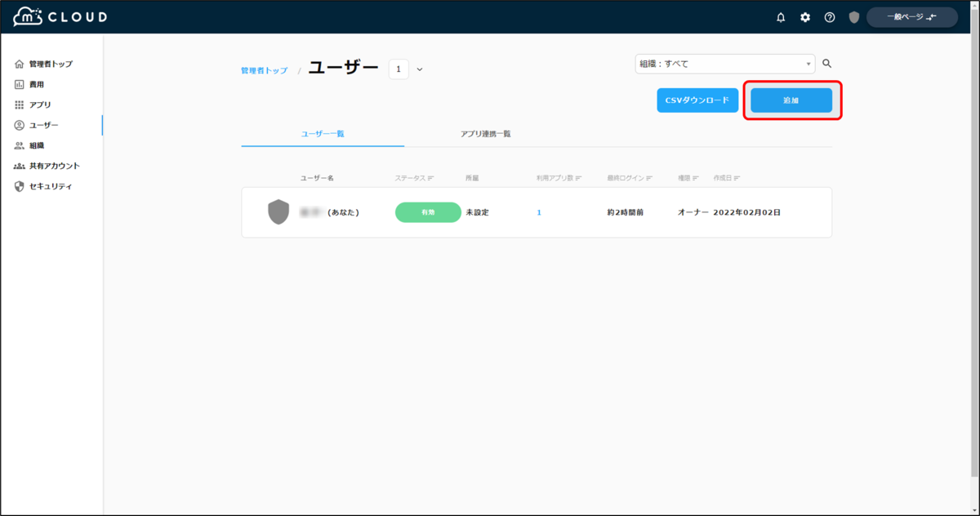Sort by ステータス using its sort icon
The height and width of the screenshot is (516, 980).
430,178
